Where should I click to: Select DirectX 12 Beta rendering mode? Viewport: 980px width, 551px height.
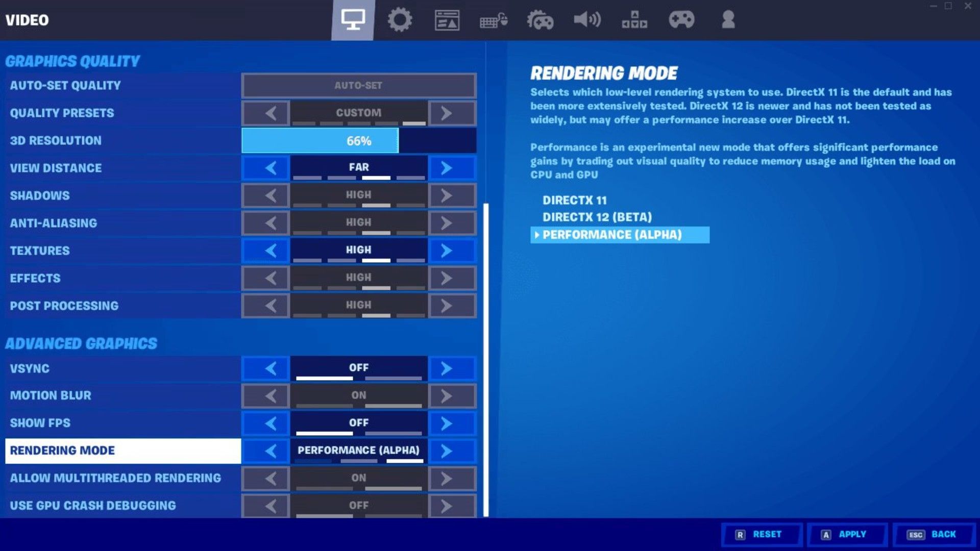click(x=596, y=217)
